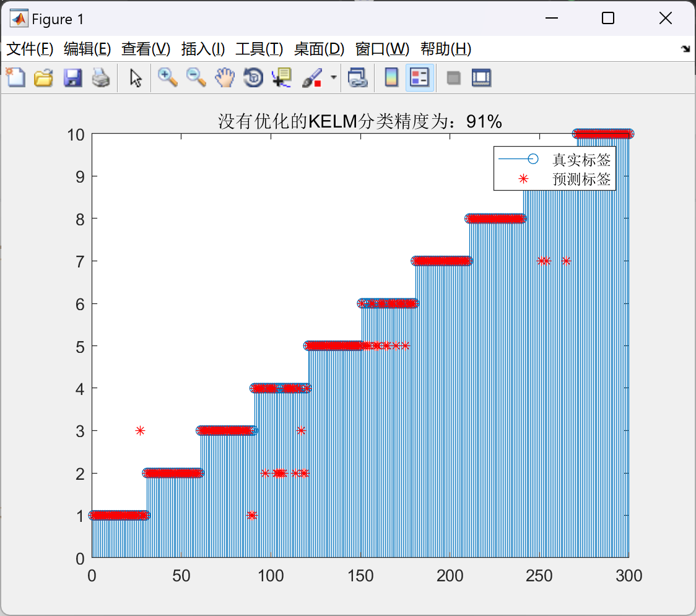Viewport: 696px width, 616px height.
Task: Select the Data Cursor tool
Action: click(281, 77)
